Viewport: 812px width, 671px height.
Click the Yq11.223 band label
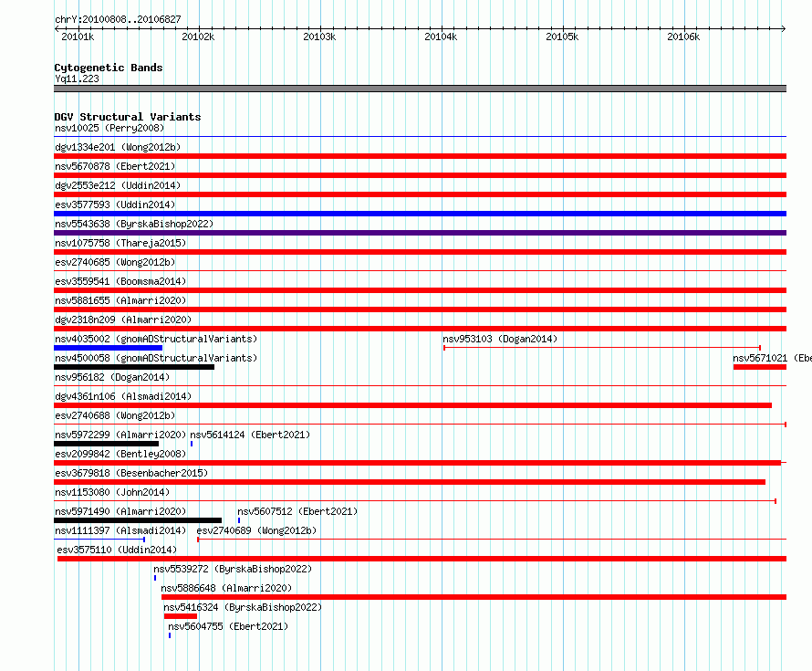click(77, 79)
